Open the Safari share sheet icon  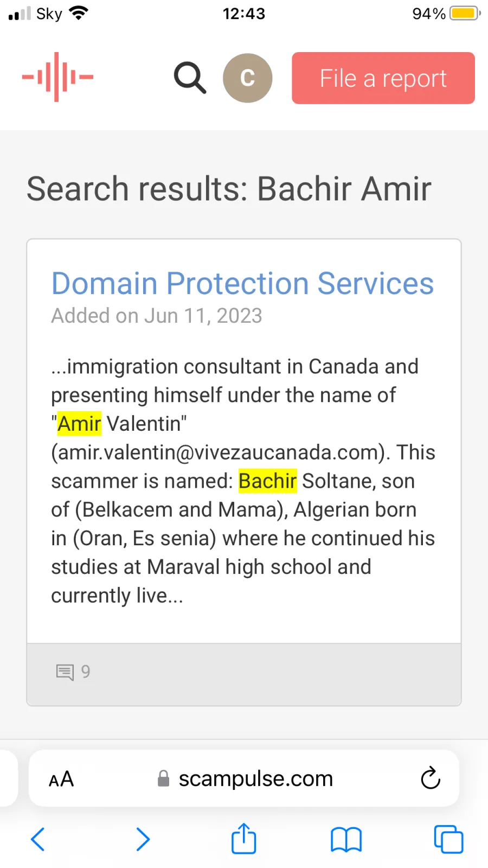(x=243, y=838)
